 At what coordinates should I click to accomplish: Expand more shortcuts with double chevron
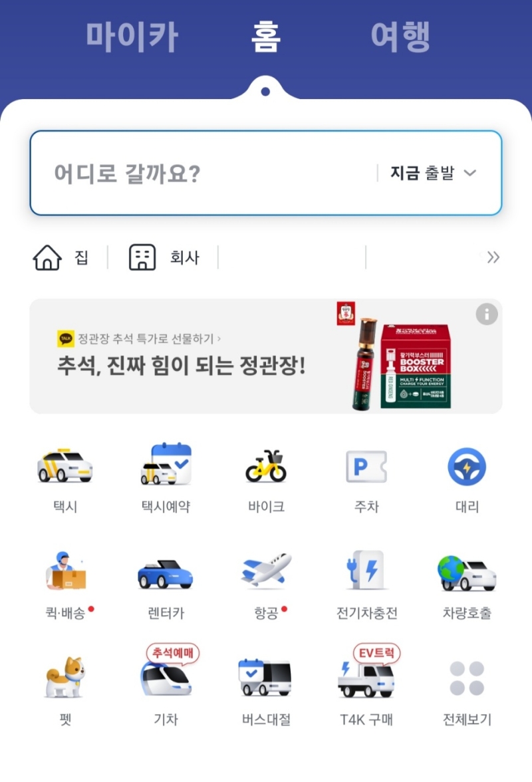[x=493, y=257]
